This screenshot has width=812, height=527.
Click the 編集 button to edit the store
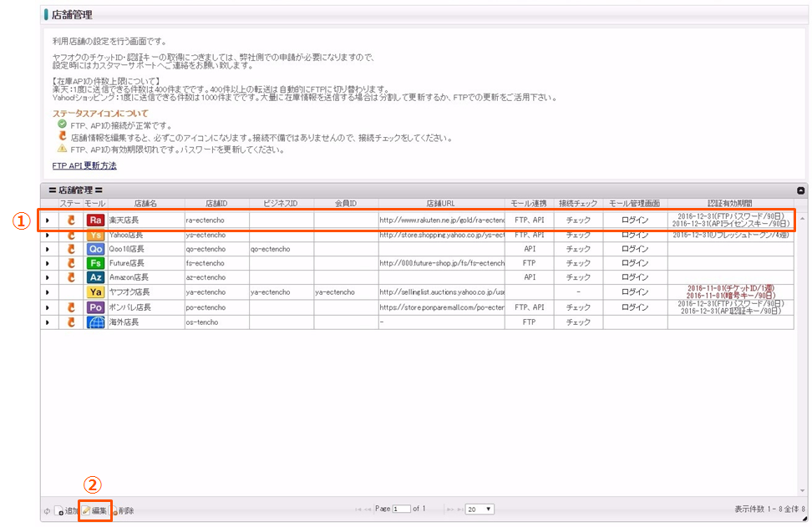click(94, 511)
